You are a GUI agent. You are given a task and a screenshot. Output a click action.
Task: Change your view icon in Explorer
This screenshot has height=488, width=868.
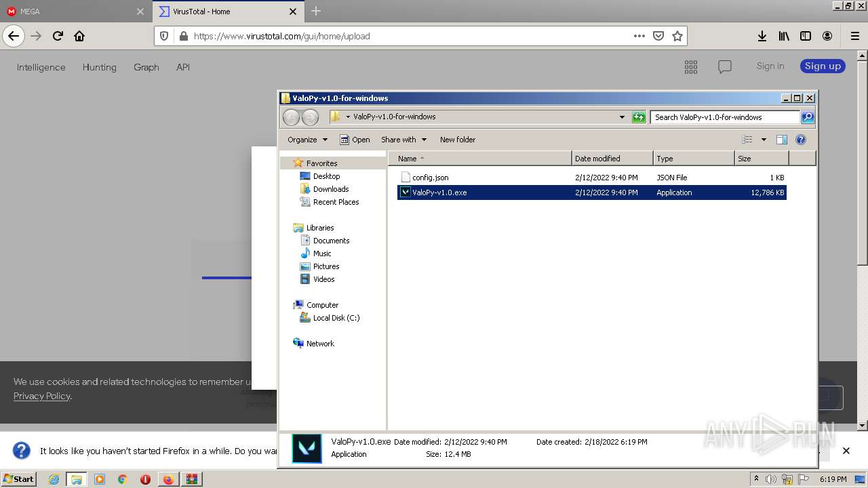coord(747,140)
